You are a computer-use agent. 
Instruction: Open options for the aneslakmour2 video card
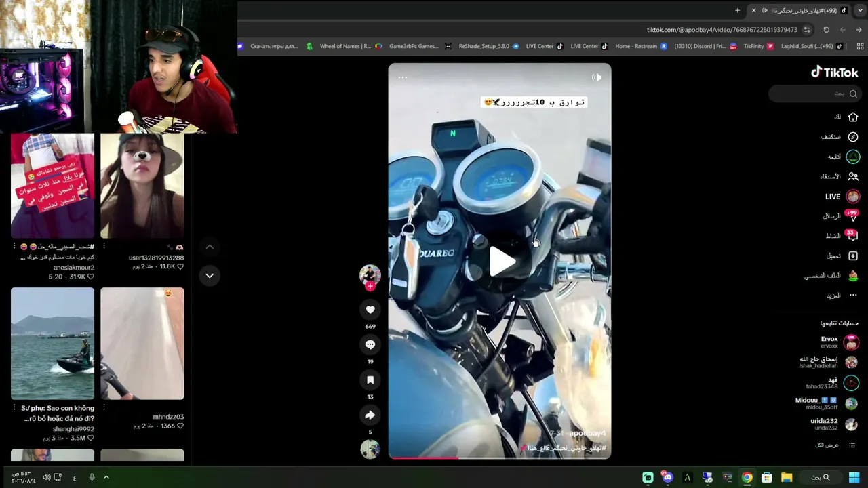(x=14, y=247)
